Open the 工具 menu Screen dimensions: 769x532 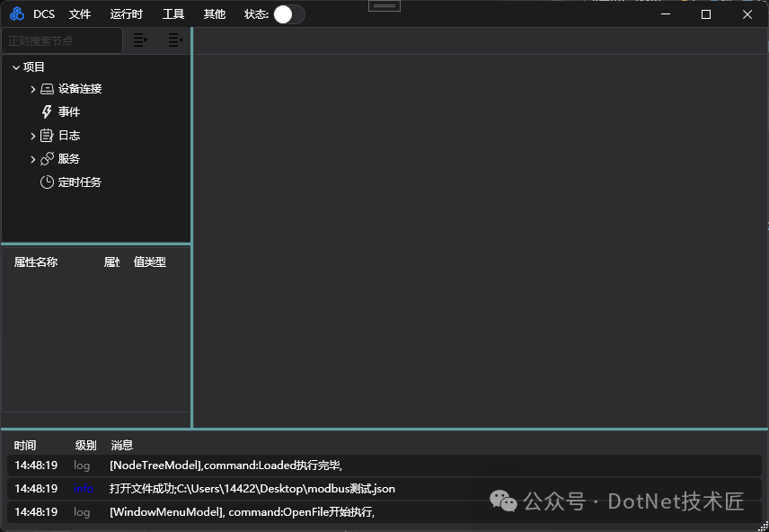click(x=172, y=13)
